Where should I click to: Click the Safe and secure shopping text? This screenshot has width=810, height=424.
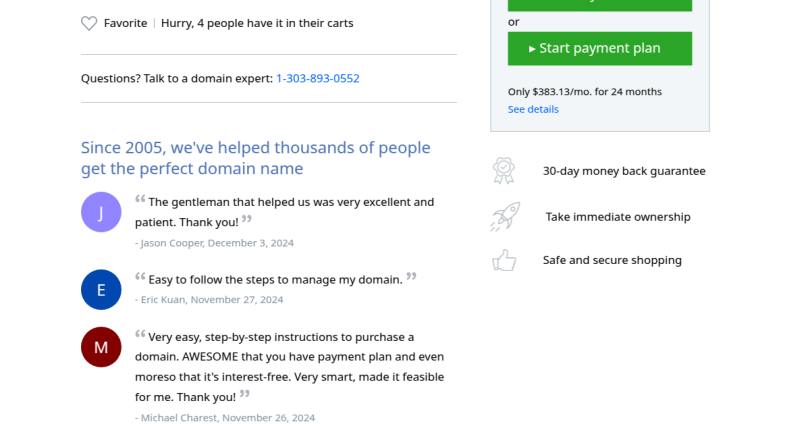pos(612,260)
